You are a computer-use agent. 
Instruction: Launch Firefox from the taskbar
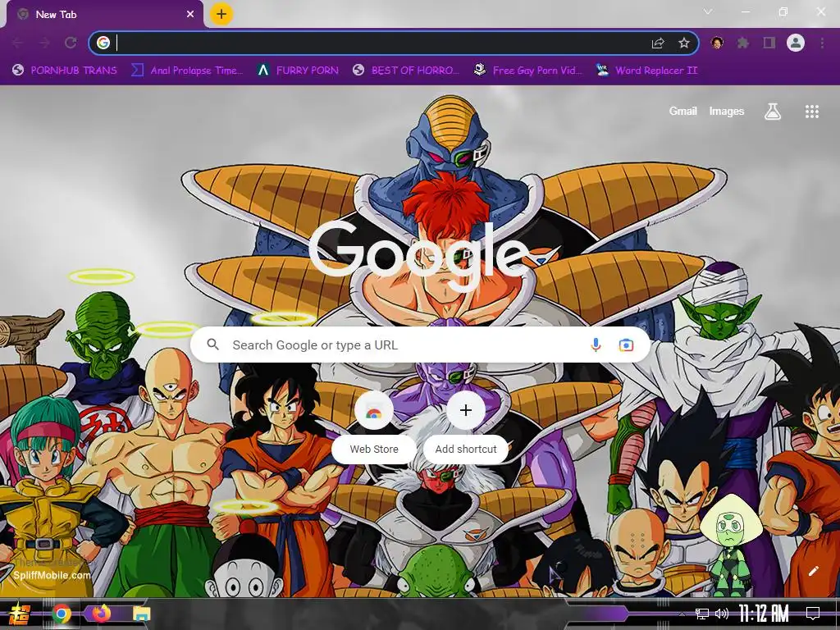coord(101,613)
